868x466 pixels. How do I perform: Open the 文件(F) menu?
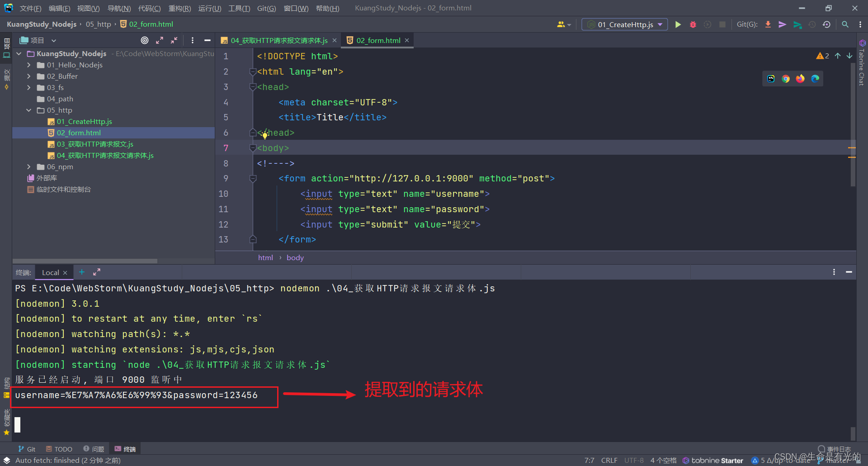(x=30, y=8)
